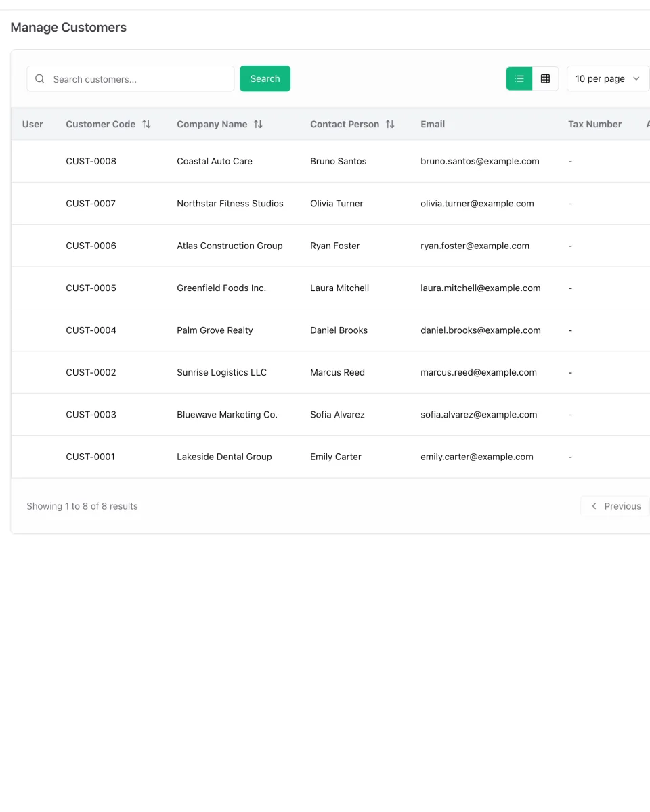Click the User column header
This screenshot has height=812, width=650.
[x=32, y=125]
